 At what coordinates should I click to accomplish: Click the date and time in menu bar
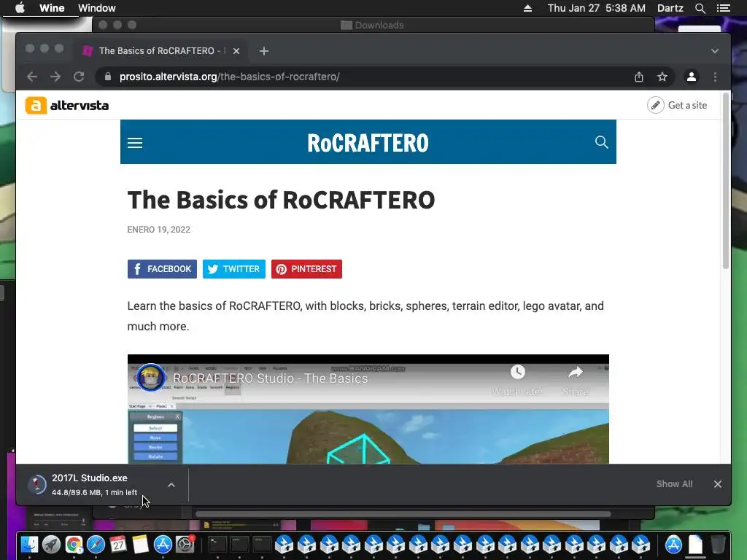click(x=597, y=8)
